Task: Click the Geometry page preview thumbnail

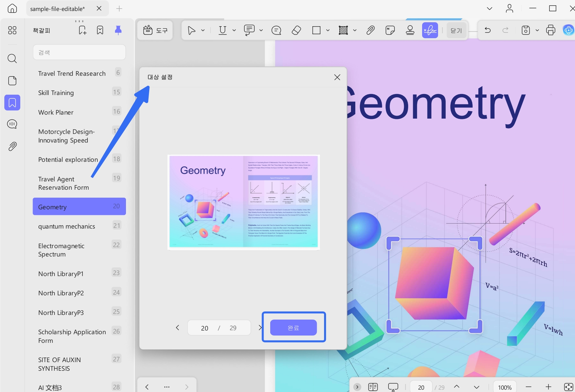Action: click(244, 202)
